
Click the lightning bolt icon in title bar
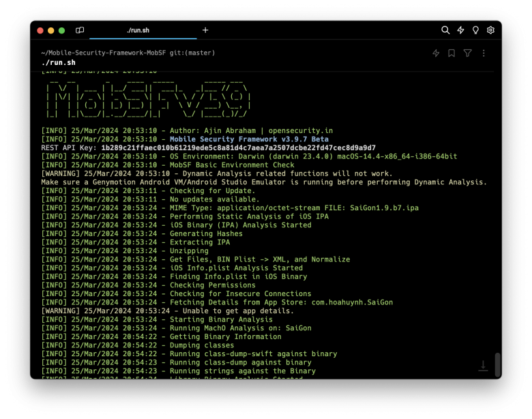tap(460, 30)
